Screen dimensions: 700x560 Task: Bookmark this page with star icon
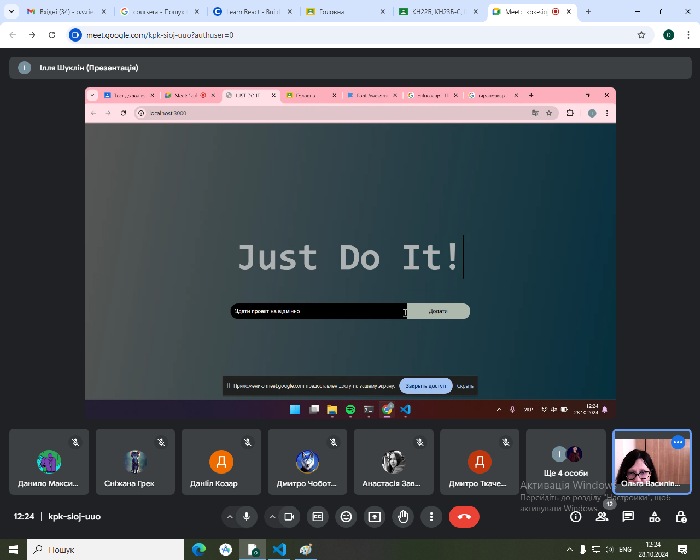click(641, 34)
